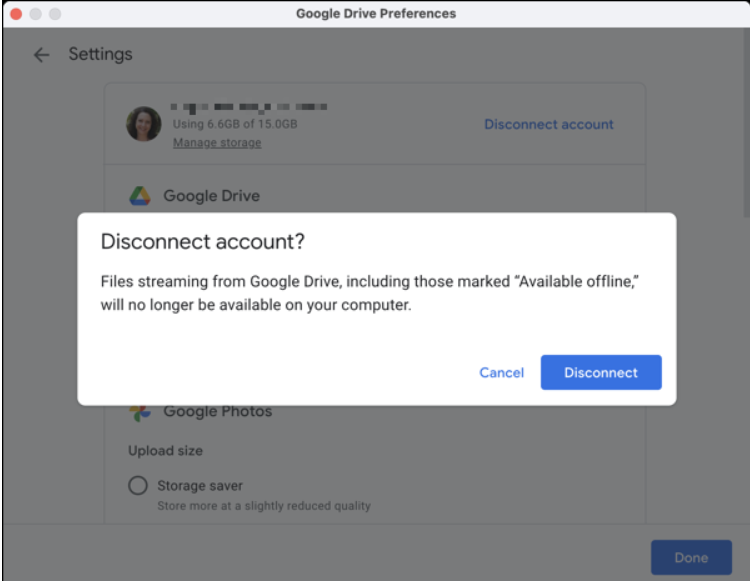Click the user profile picture
Image resolution: width=750 pixels, height=581 pixels.
tap(143, 124)
